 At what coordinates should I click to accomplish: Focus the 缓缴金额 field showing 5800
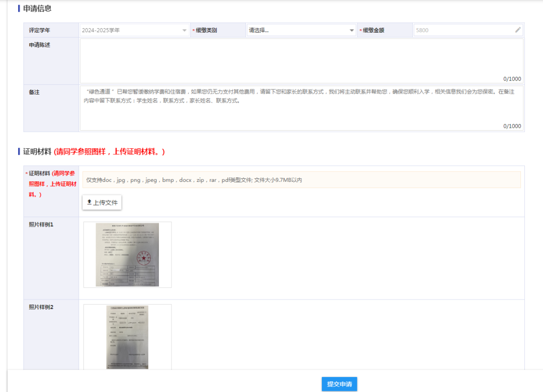(463, 30)
